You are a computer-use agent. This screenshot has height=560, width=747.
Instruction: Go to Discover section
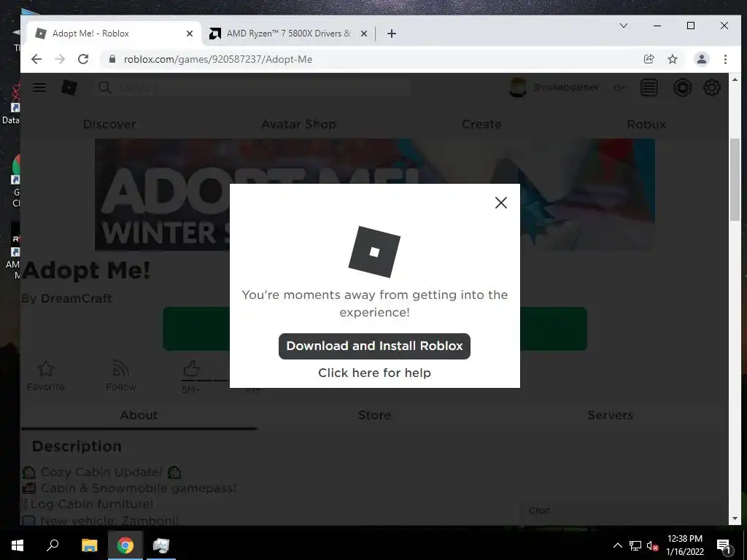109,124
